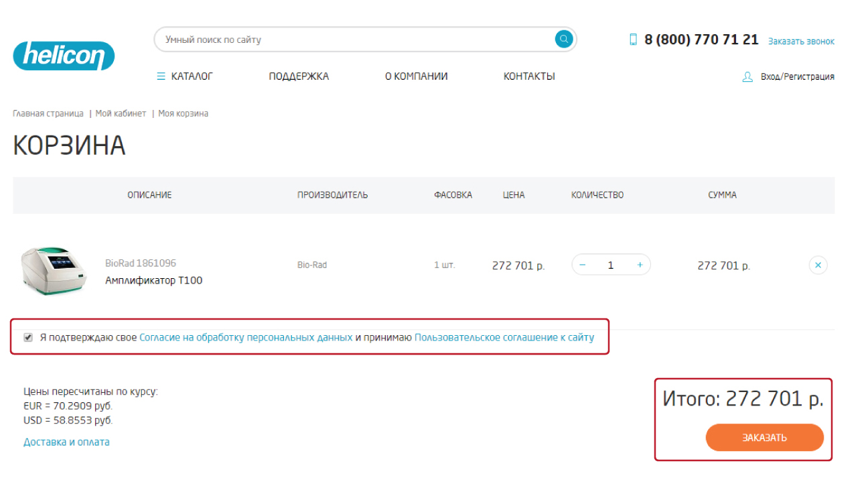Viewport: 868px width, 502px height.
Task: Click the Итого: 272 701 р. total
Action: pyautogui.click(x=743, y=399)
